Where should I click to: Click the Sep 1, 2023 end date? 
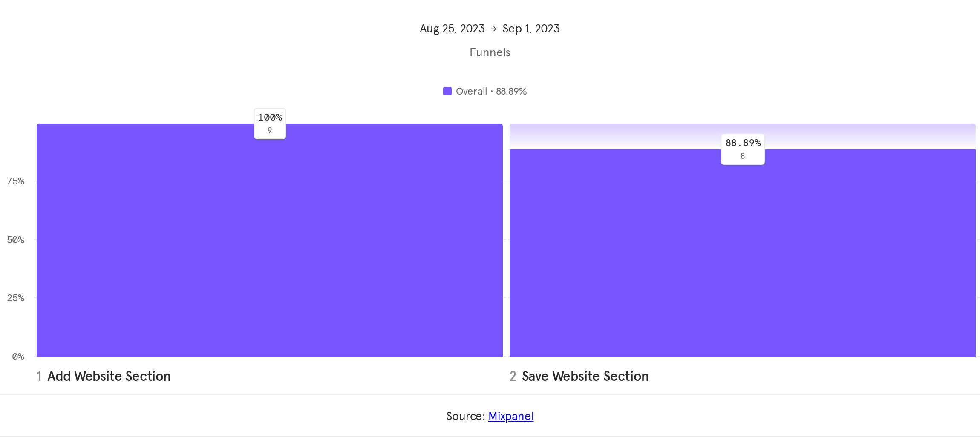531,29
